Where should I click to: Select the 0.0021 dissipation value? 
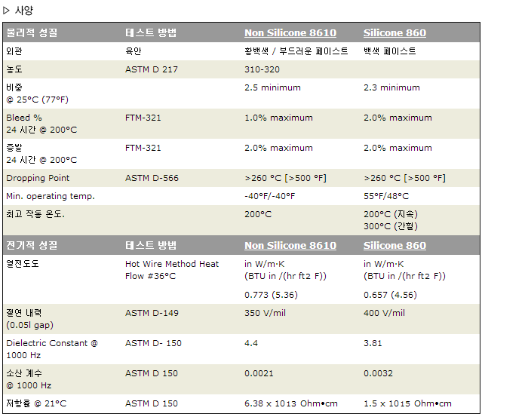pyautogui.click(x=259, y=373)
